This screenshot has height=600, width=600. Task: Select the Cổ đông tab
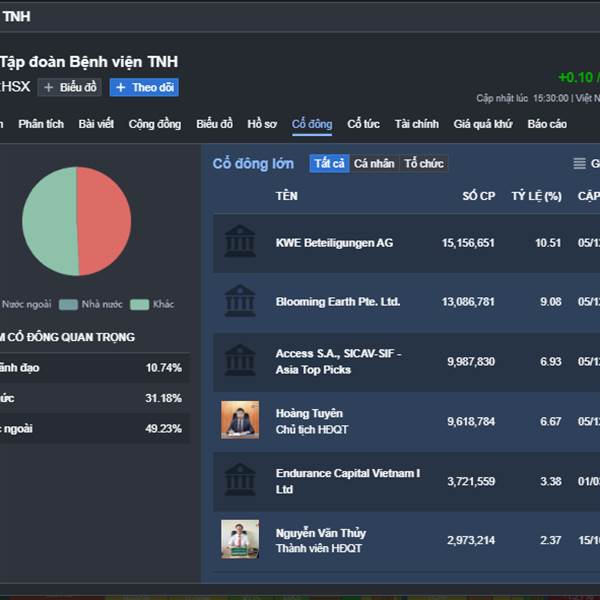pyautogui.click(x=312, y=124)
